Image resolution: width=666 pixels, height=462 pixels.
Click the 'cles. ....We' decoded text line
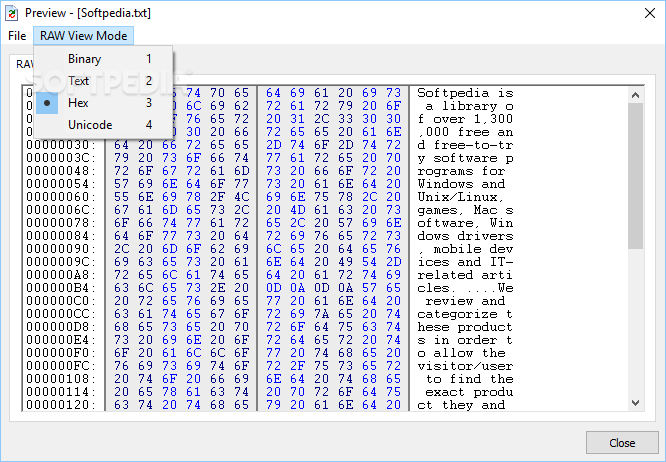tap(466, 288)
